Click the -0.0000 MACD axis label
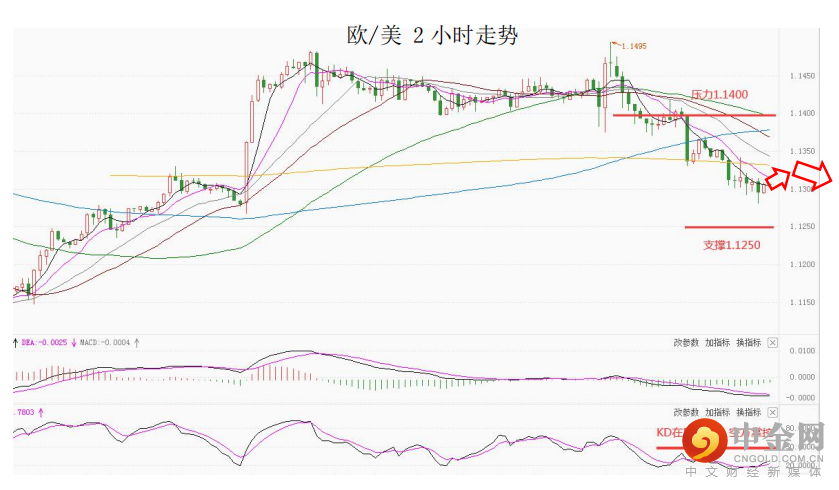 point(801,398)
